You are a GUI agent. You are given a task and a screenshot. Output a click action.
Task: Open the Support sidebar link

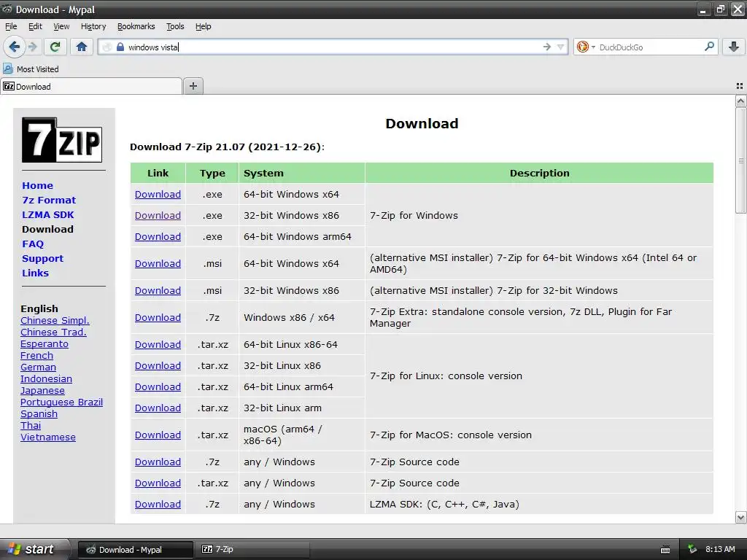pos(42,259)
